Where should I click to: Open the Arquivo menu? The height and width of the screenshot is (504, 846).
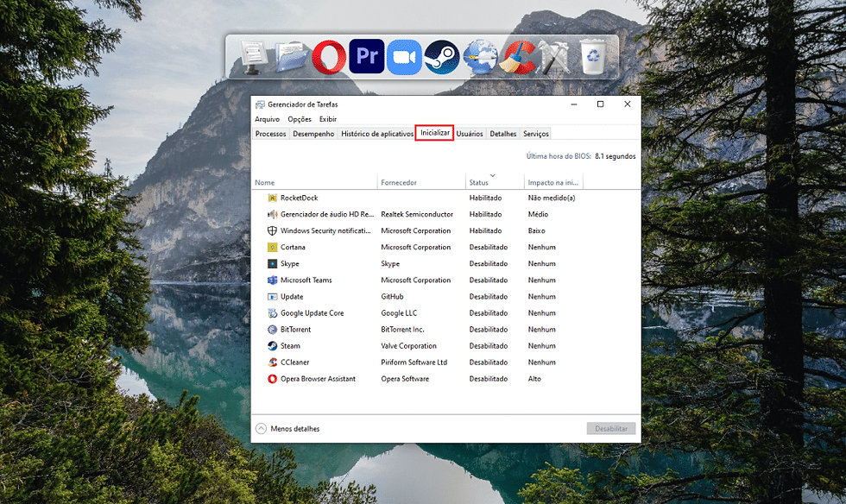coord(267,119)
